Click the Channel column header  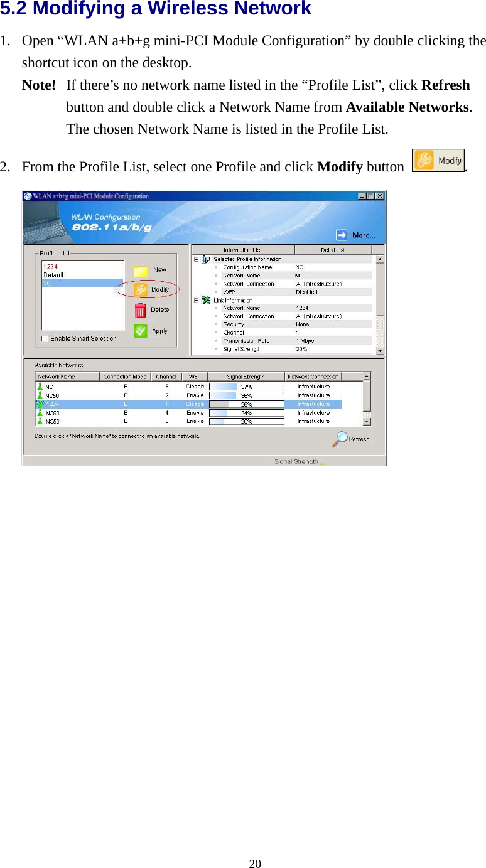click(166, 377)
